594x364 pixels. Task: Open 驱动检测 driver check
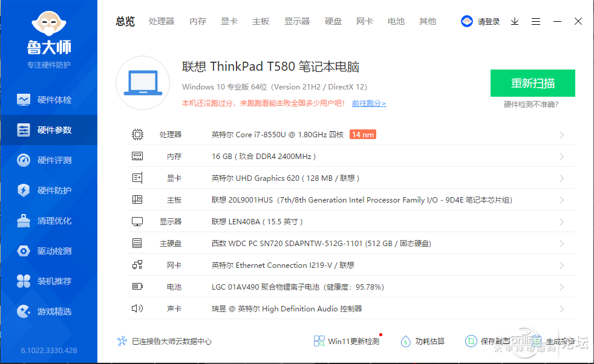tap(49, 251)
